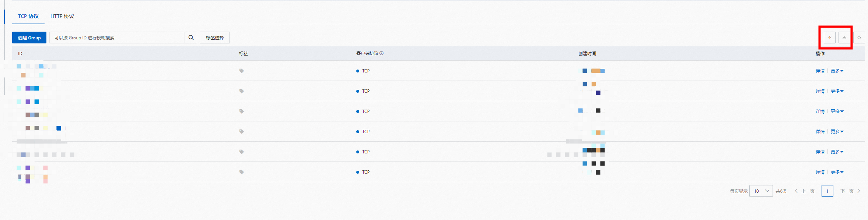This screenshot has width=868, height=220.
Task: Click the magnifier search icon
Action: pos(191,38)
